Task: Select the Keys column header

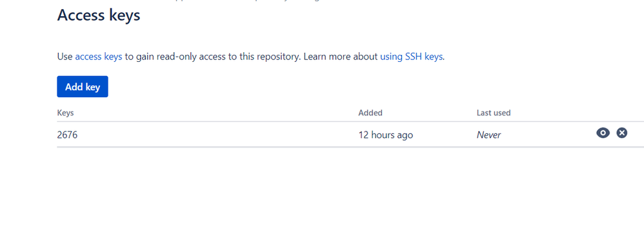Action: click(x=65, y=113)
